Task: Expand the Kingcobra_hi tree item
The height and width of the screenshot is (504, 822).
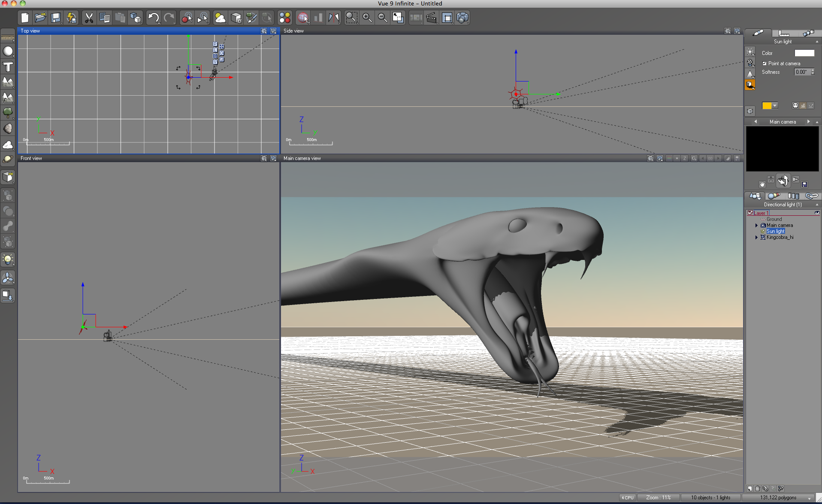Action: 756,237
